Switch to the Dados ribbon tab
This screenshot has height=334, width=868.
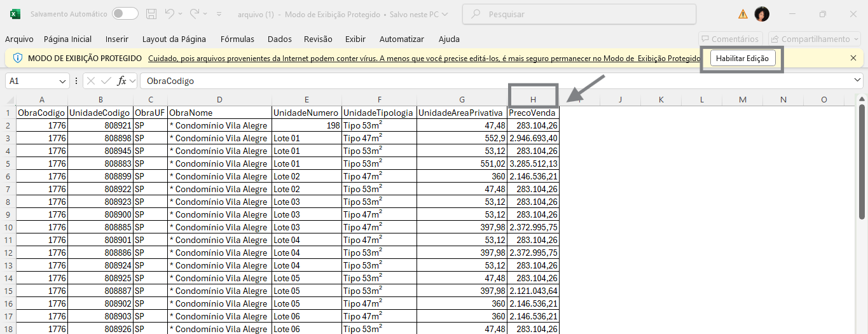[280, 39]
